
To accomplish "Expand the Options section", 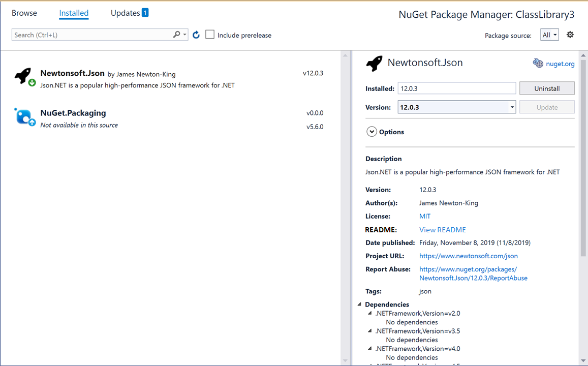I will (372, 132).
